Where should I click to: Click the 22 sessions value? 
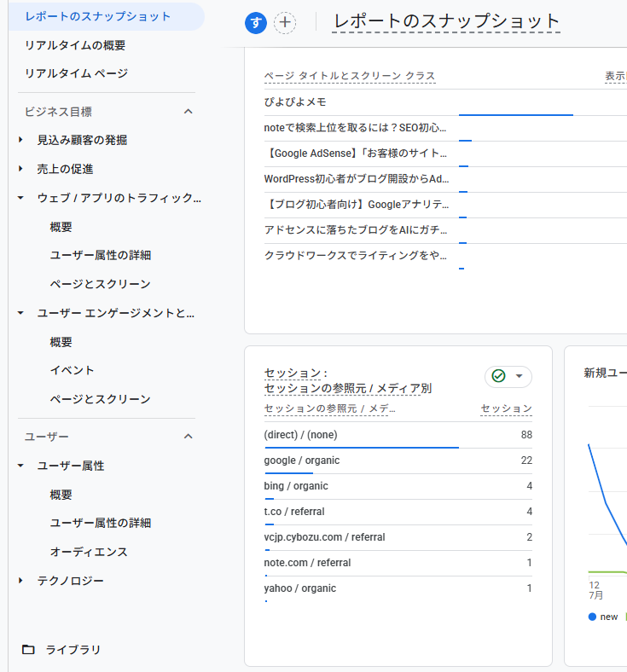[526, 461]
